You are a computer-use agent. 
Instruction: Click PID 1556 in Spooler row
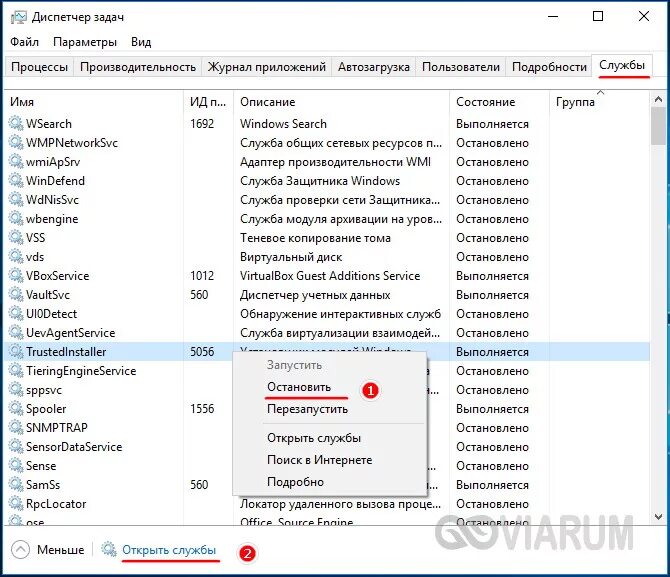click(x=202, y=409)
